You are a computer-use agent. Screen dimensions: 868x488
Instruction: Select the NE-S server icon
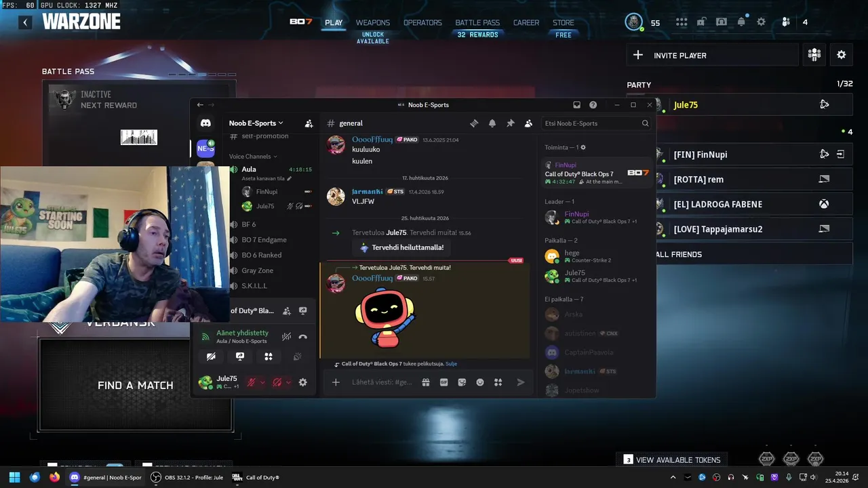pos(205,148)
